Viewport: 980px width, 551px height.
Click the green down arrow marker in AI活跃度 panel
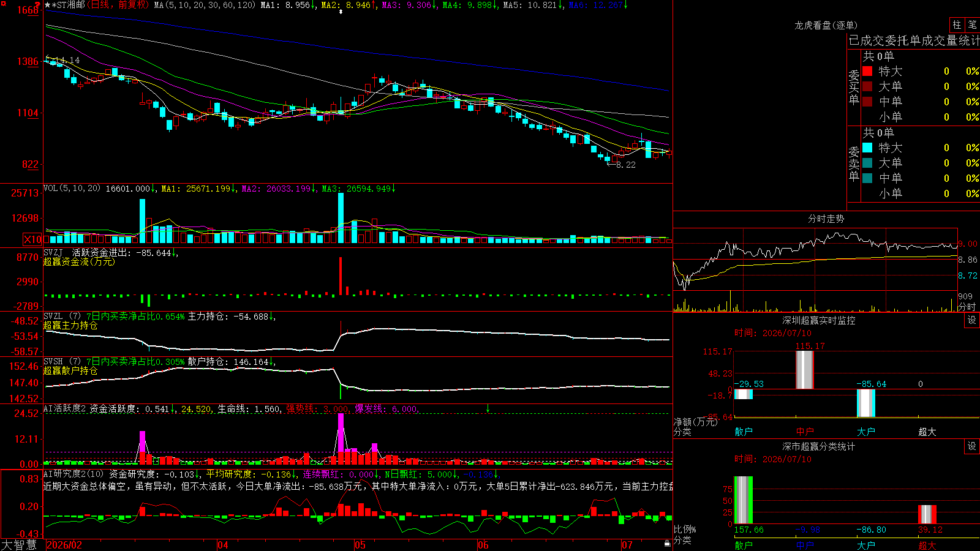click(x=488, y=408)
